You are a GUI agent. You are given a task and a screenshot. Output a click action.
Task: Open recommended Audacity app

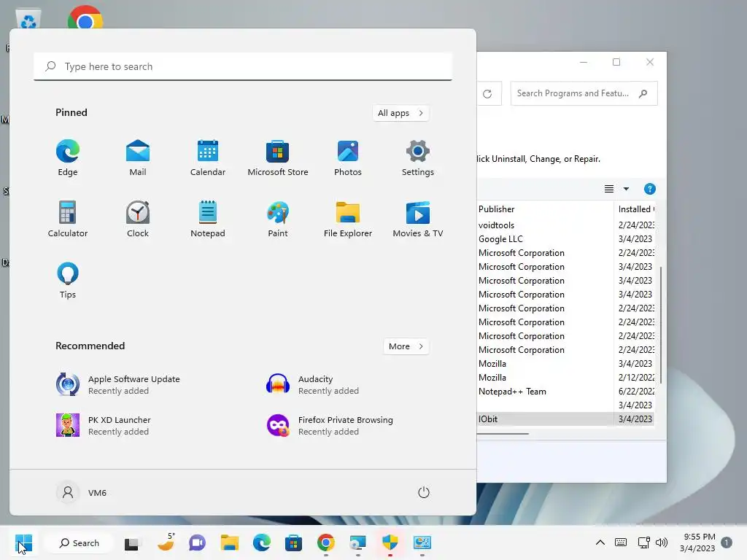(x=314, y=385)
